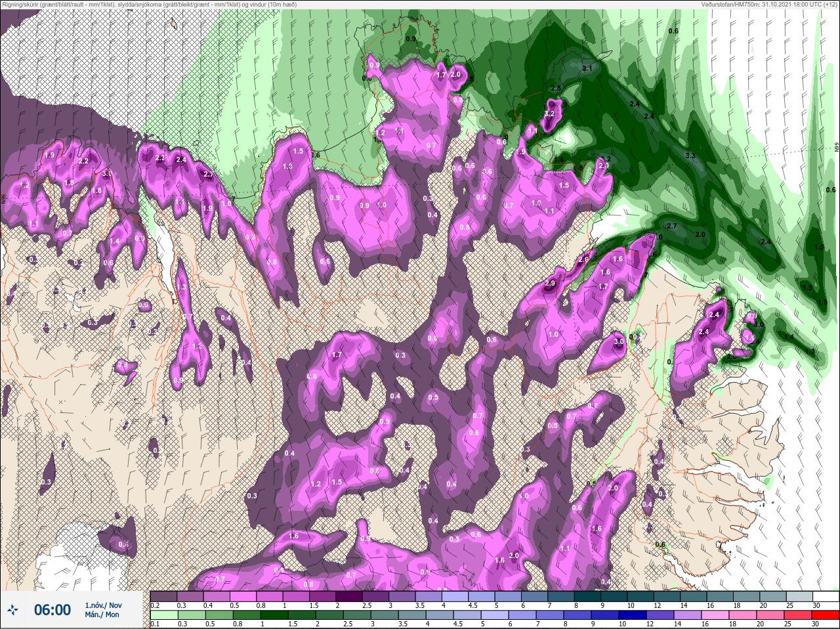
Task: Click the 2.3 precipitation value on the map
Action: (160, 158)
